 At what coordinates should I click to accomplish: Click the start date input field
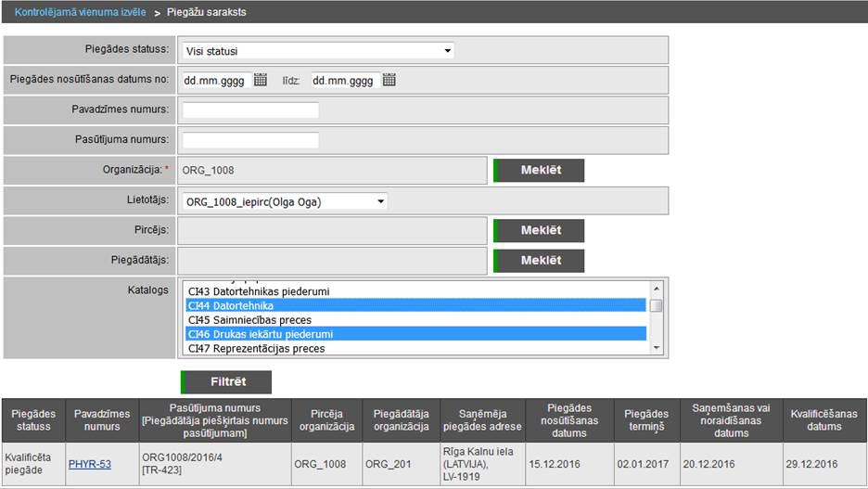(214, 81)
